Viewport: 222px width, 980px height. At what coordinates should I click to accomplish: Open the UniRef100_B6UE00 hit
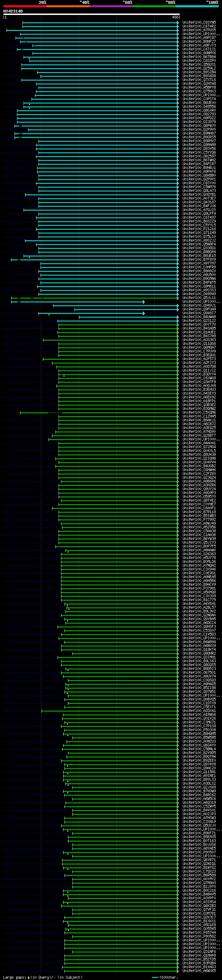tap(199, 103)
